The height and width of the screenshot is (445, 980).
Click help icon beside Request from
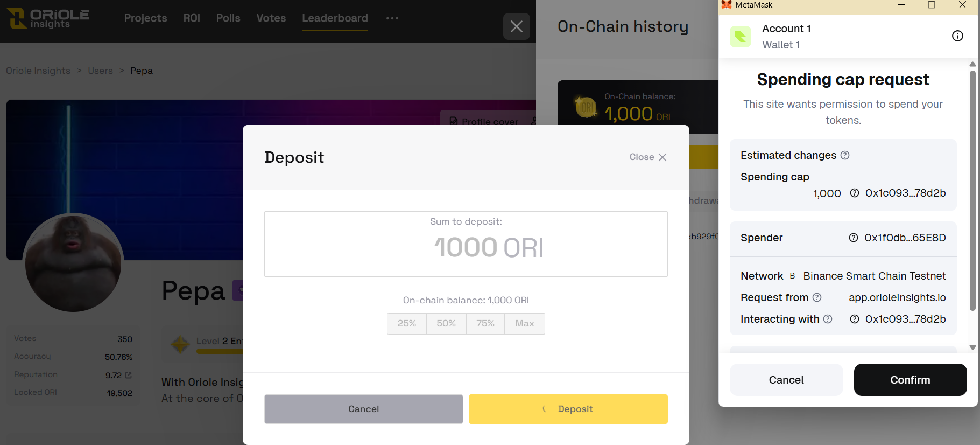817,297
